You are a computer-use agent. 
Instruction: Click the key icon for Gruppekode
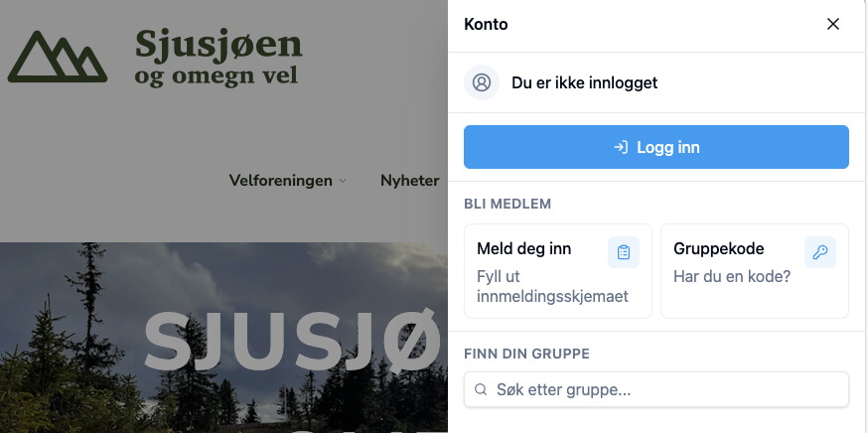pyautogui.click(x=820, y=252)
